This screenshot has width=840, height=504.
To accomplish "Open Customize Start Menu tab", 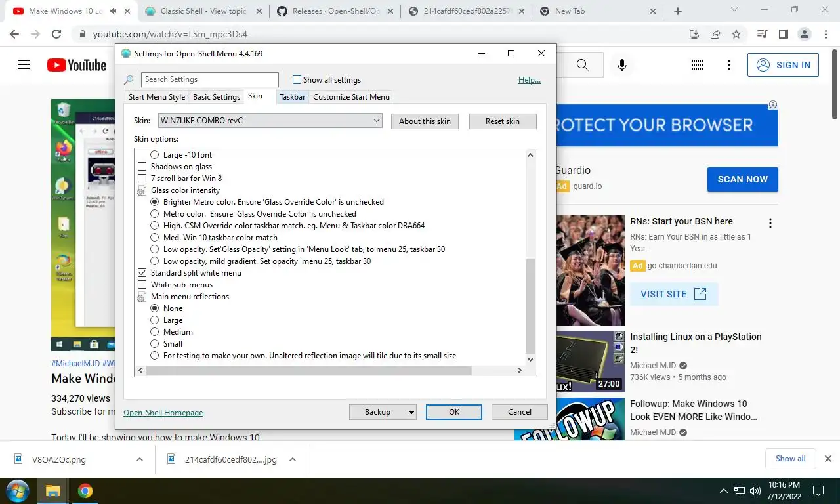I will [351, 97].
